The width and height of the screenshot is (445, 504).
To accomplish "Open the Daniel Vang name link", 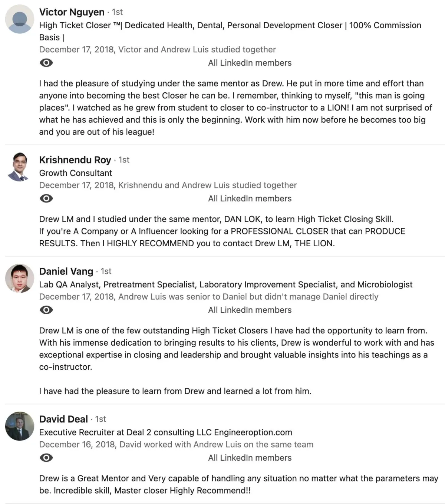I will (66, 271).
